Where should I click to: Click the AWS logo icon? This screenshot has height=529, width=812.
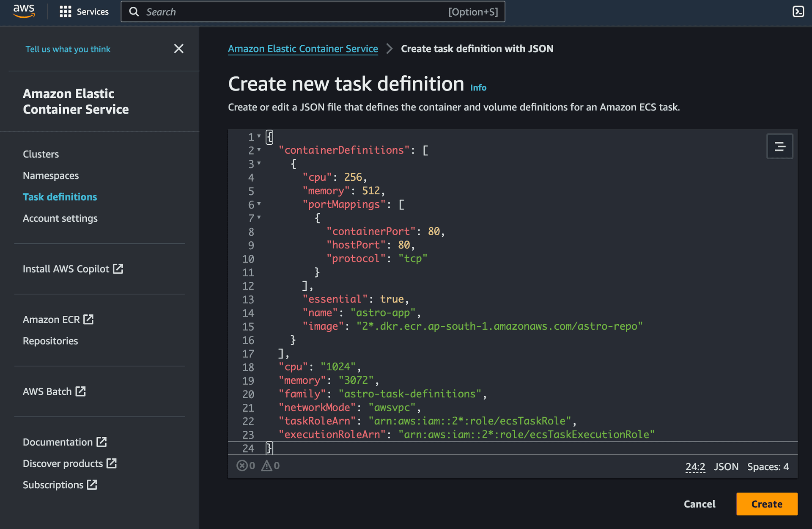(x=24, y=11)
